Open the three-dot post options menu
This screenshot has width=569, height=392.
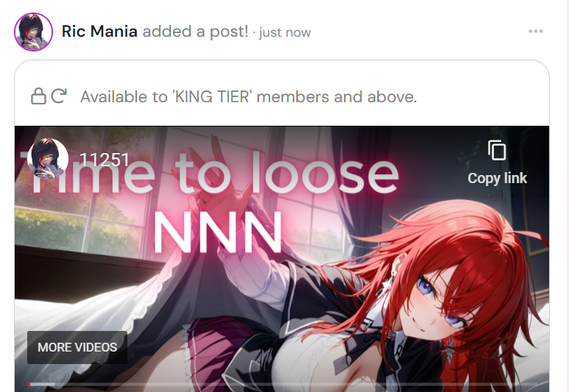click(x=536, y=32)
